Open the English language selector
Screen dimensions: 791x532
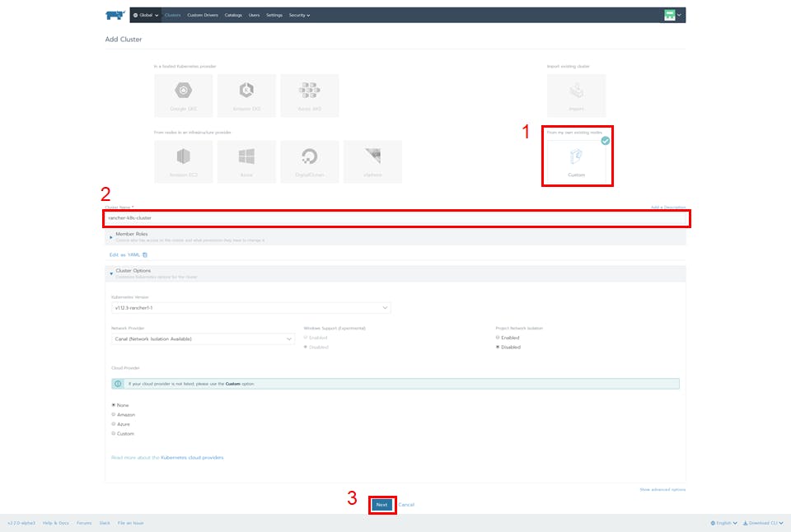(x=724, y=523)
